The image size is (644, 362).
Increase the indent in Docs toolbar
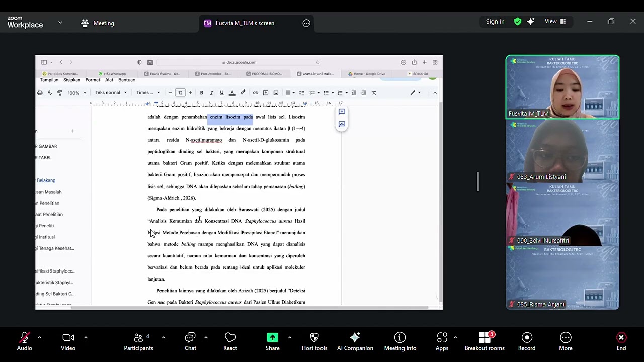[364, 93]
